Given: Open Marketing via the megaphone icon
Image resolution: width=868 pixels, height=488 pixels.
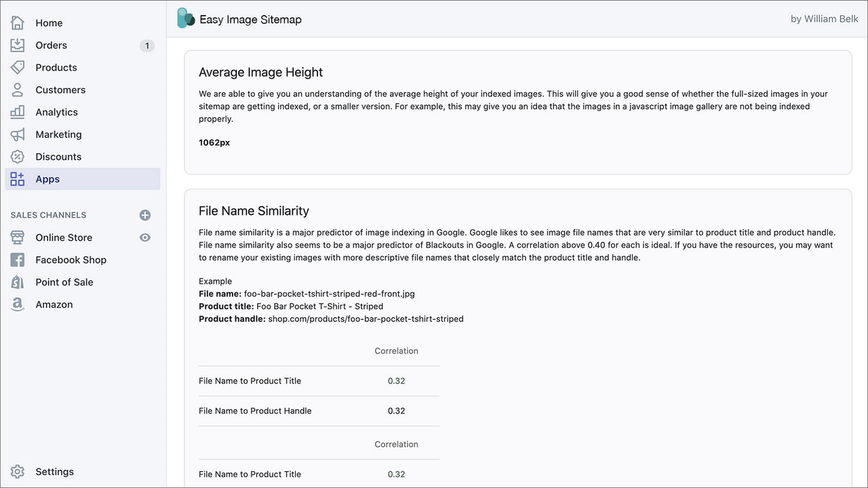Looking at the screenshot, I should (x=17, y=134).
